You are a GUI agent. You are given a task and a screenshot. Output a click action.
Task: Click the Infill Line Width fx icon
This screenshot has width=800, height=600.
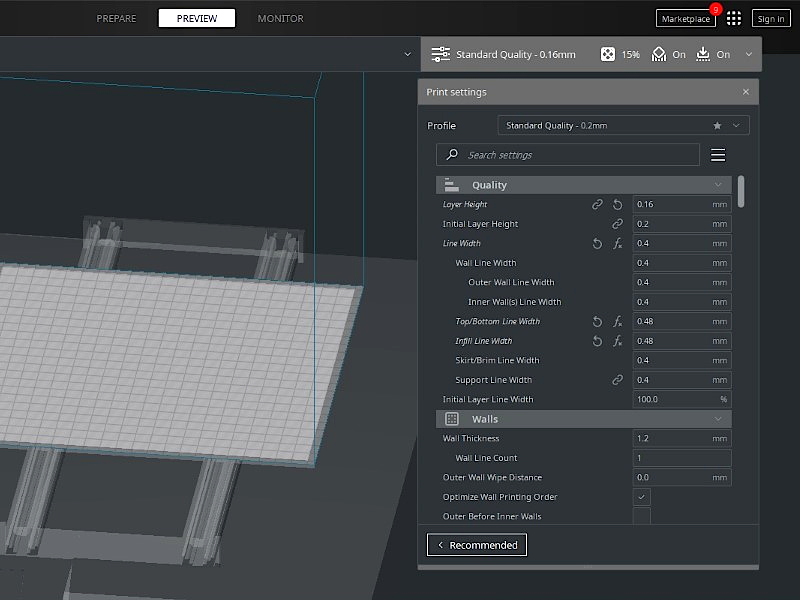point(617,341)
